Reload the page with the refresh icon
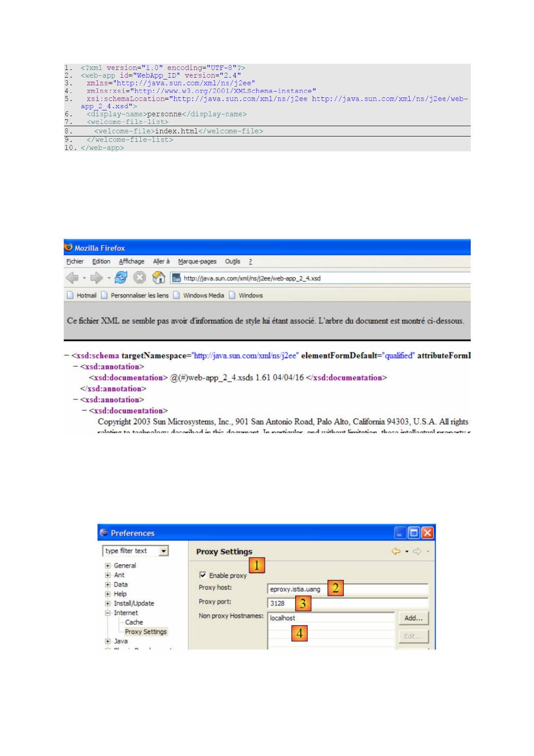 click(121, 278)
